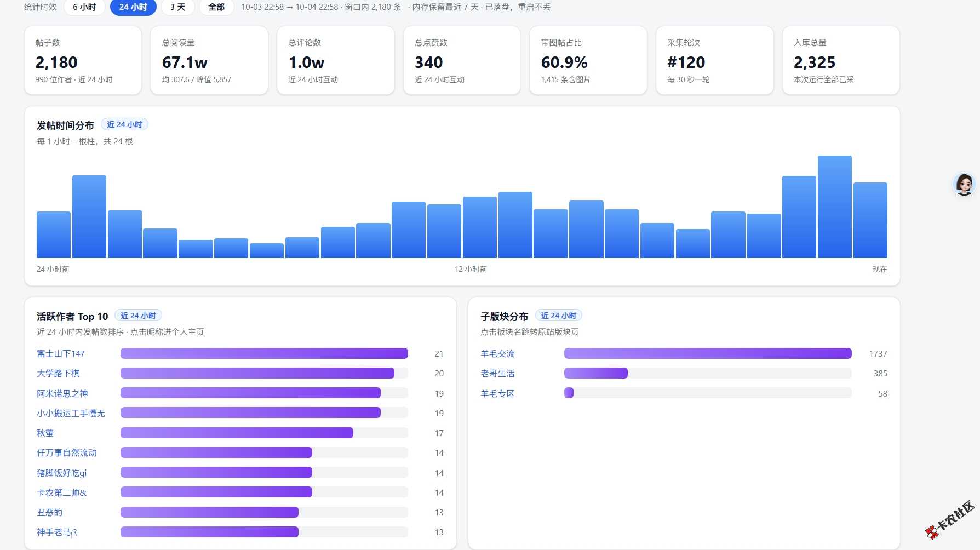Click post count 21 for 富士山下147
980x550 pixels.
click(439, 354)
